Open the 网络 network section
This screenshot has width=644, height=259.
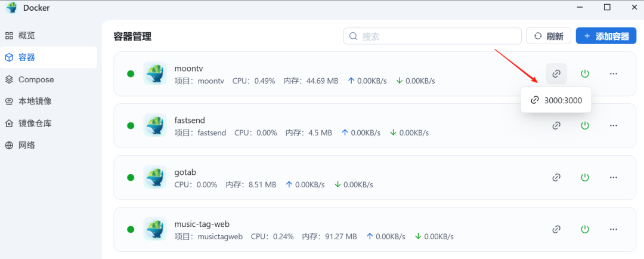48,144
